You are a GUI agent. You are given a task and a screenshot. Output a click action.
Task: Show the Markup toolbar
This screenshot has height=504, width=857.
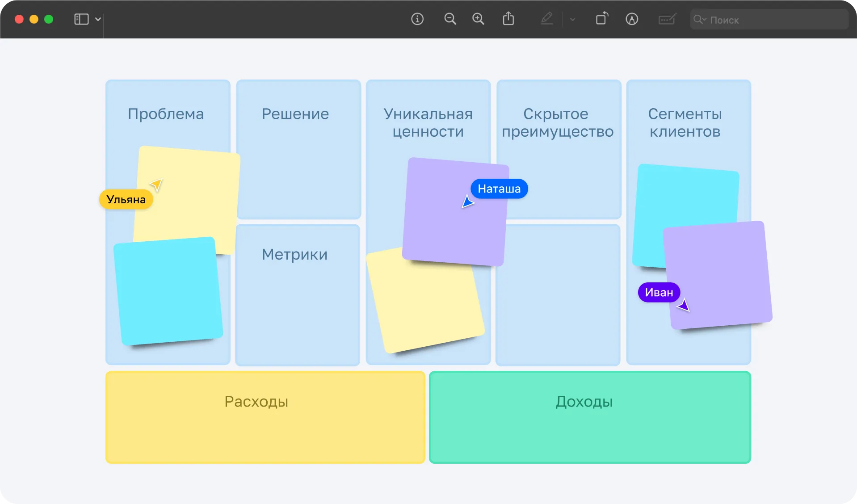[x=631, y=19]
